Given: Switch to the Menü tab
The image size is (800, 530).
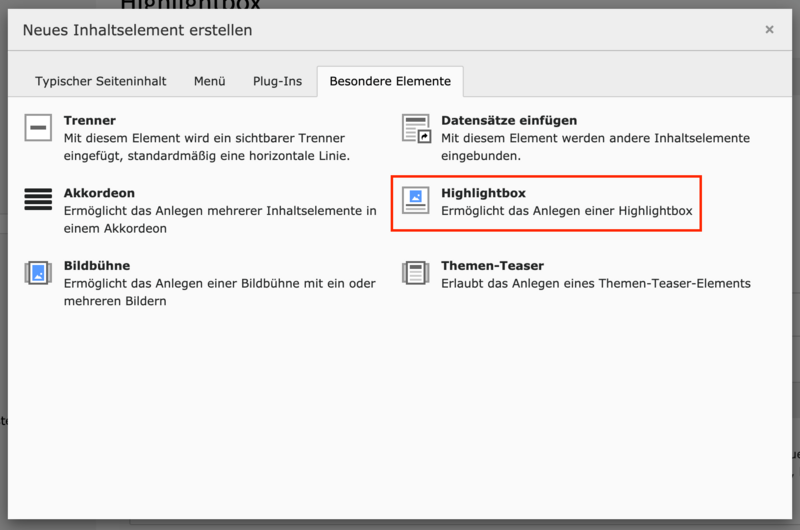Looking at the screenshot, I should (209, 81).
